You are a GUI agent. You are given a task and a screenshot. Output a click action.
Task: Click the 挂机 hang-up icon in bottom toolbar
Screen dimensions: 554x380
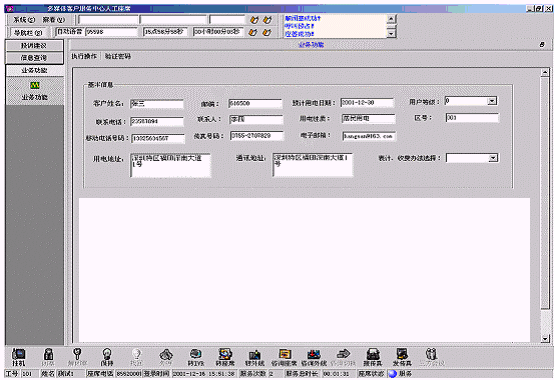[18, 357]
